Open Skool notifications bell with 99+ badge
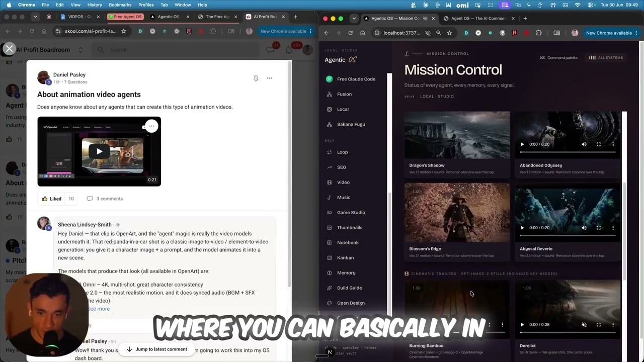Screen dimensions: 644x362 pyautogui.click(x=289, y=49)
